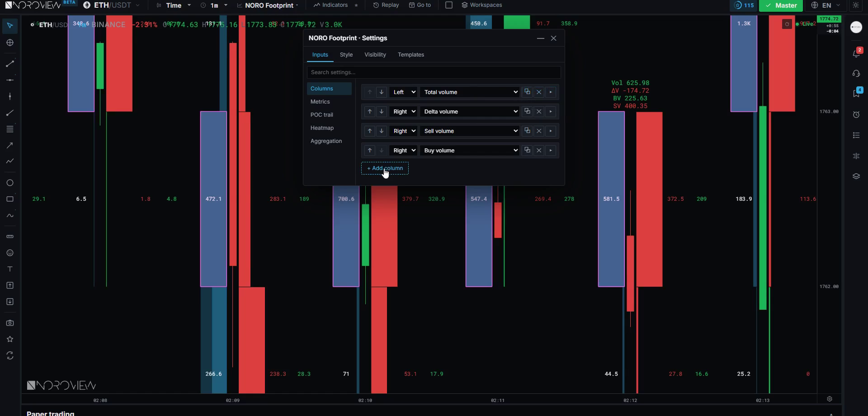Select the trend line drawing tool
868x416 pixels.
(x=10, y=64)
